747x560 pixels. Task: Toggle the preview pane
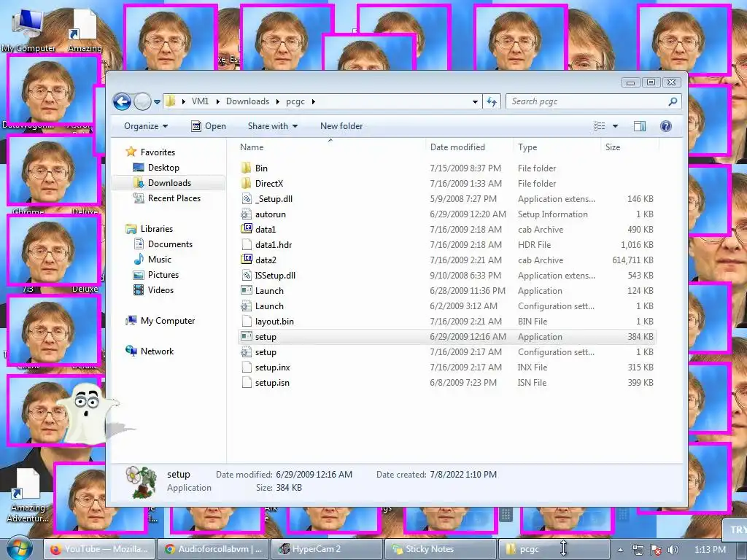[639, 126]
